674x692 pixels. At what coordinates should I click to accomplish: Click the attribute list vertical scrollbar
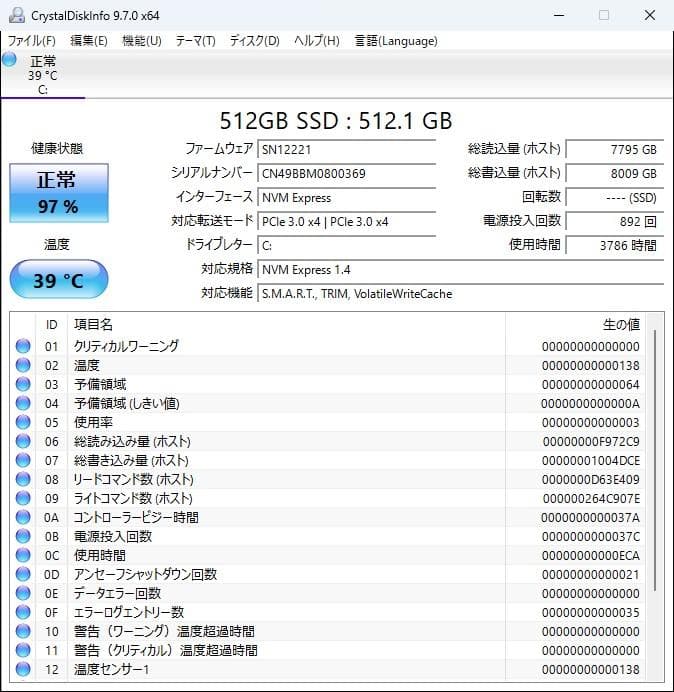(655, 461)
